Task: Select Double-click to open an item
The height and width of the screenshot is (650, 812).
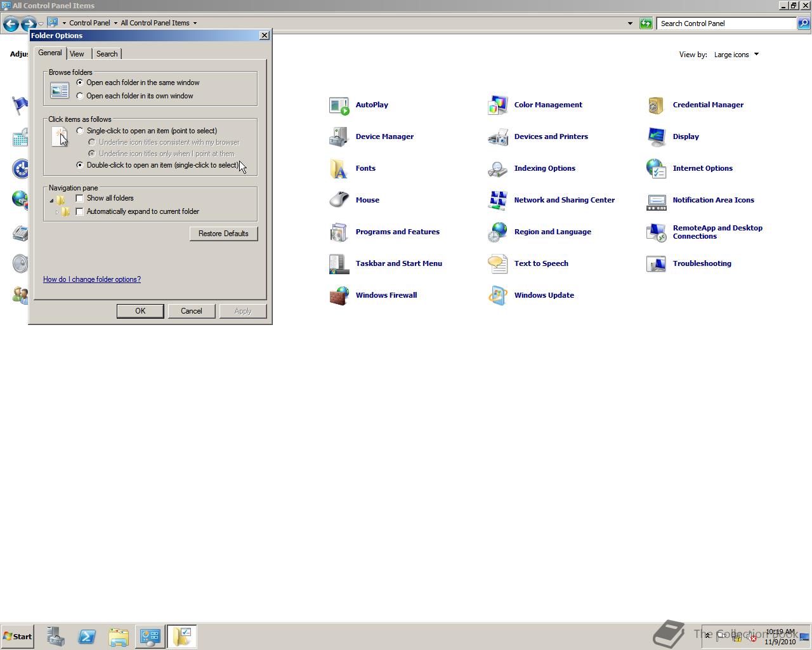Action: pos(80,165)
